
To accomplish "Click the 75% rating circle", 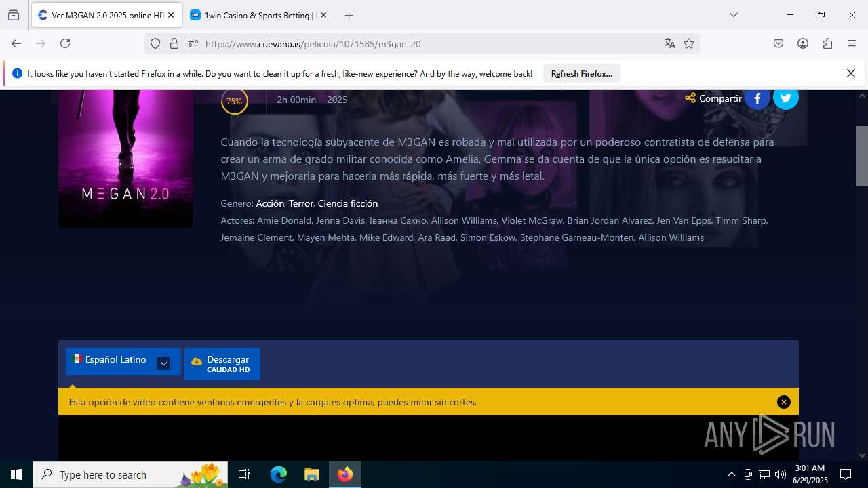I will 234,101.
